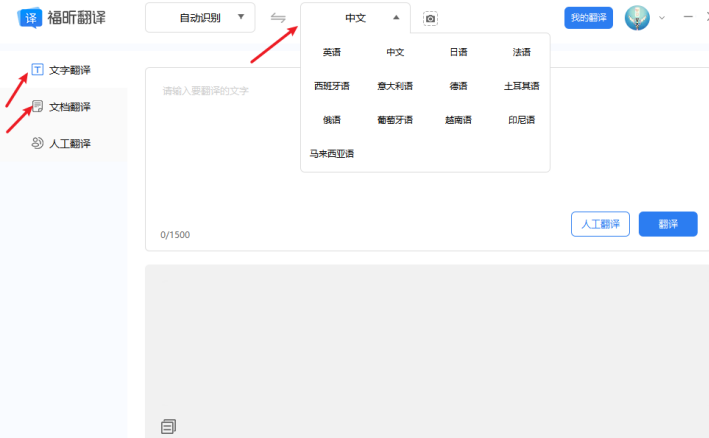
Task: Click the 文档翻译 document icon
Action: tap(38, 106)
